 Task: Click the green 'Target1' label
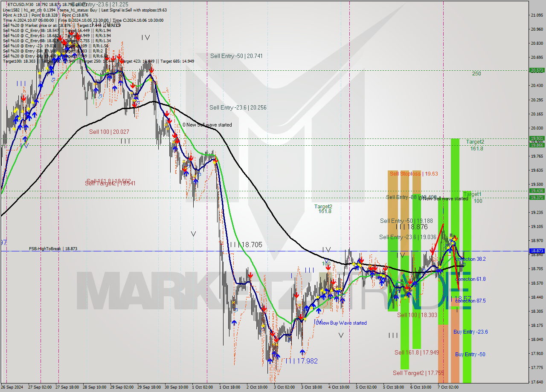tap(472, 194)
